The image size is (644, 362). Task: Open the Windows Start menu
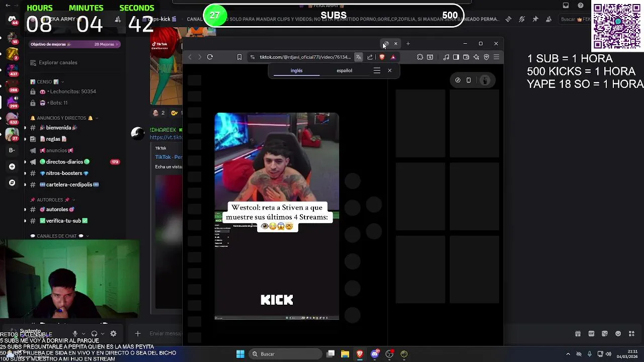pos(240,354)
